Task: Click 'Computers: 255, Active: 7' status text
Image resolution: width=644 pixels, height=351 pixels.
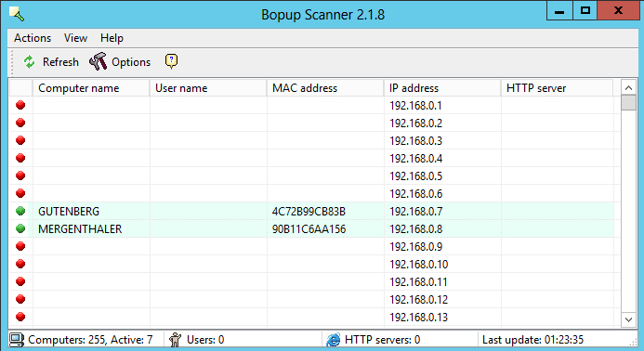Action: pos(90,340)
